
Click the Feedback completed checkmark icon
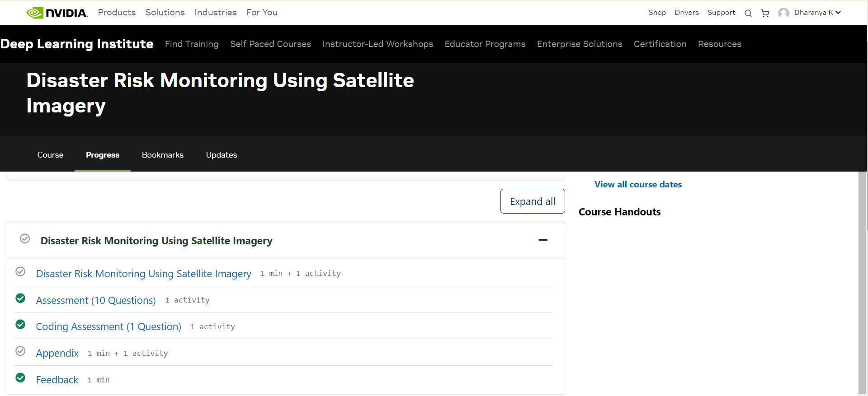pyautogui.click(x=20, y=377)
